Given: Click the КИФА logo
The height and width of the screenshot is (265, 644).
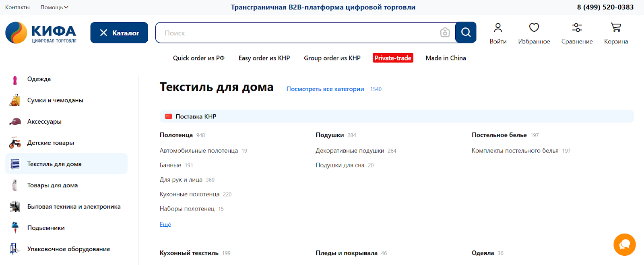Looking at the screenshot, I should coord(41,33).
